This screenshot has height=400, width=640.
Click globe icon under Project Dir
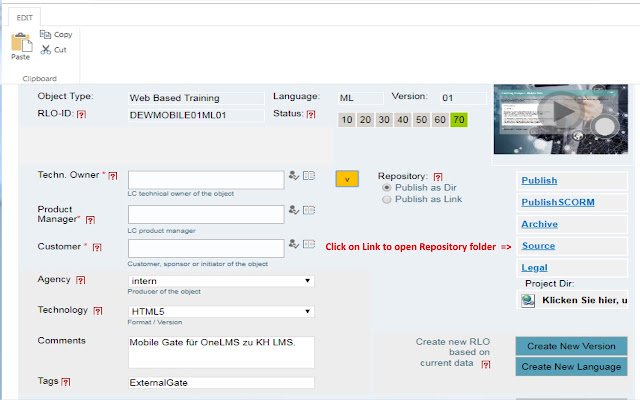(528, 301)
